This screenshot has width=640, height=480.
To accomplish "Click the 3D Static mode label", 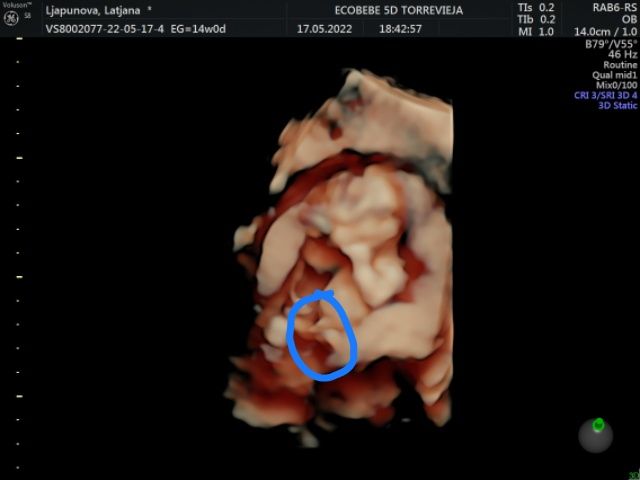I will pyautogui.click(x=617, y=105).
